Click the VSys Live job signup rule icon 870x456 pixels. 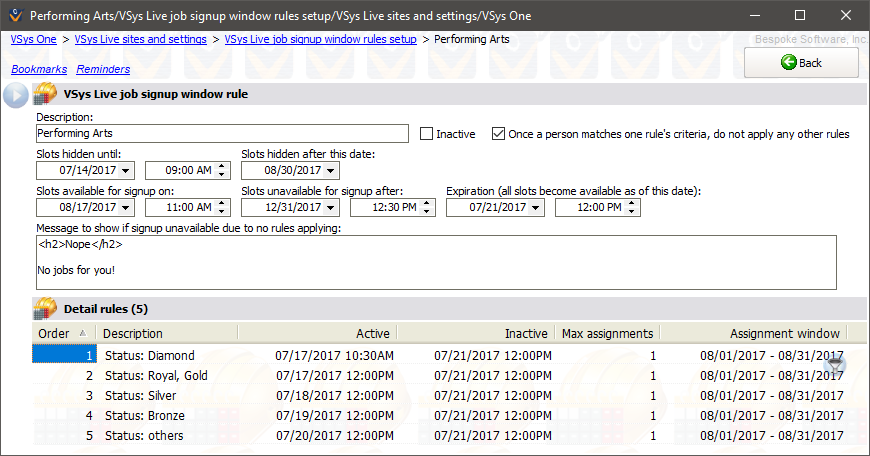(45, 94)
